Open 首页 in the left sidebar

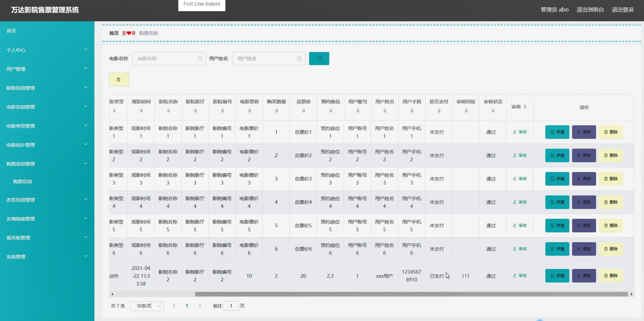pyautogui.click(x=11, y=31)
